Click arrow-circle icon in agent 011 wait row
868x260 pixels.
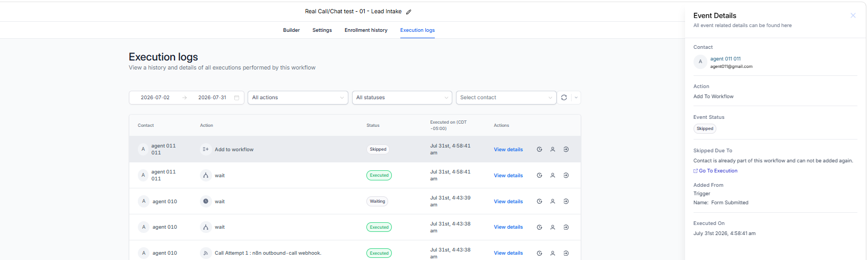tap(566, 176)
